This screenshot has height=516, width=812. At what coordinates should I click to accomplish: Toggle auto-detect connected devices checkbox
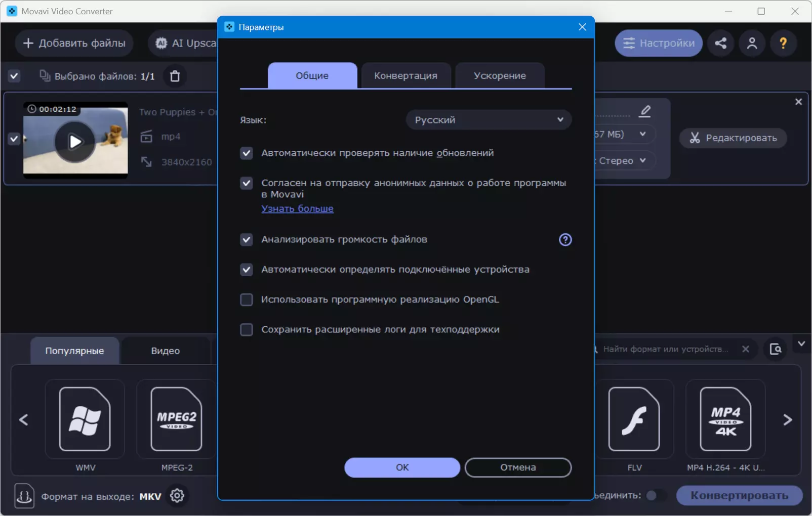(x=247, y=270)
